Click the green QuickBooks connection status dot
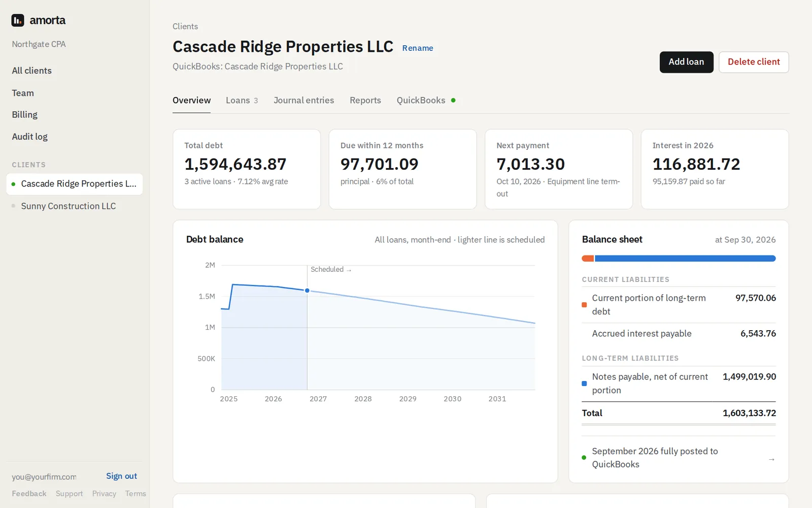This screenshot has width=812, height=508. click(x=453, y=100)
